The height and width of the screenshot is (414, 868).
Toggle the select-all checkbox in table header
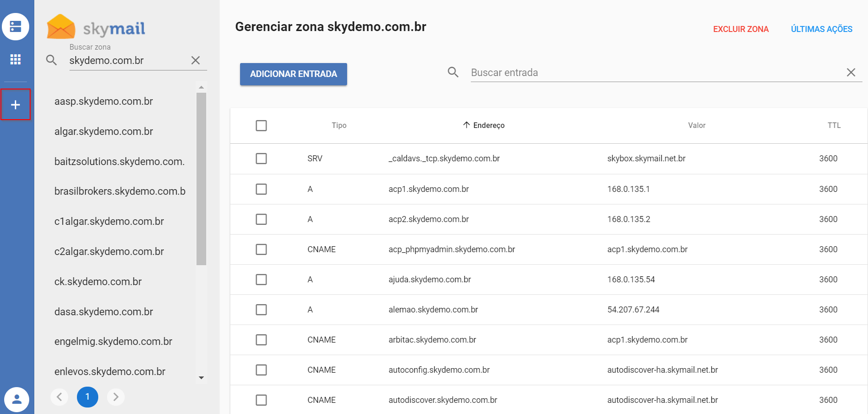(261, 126)
